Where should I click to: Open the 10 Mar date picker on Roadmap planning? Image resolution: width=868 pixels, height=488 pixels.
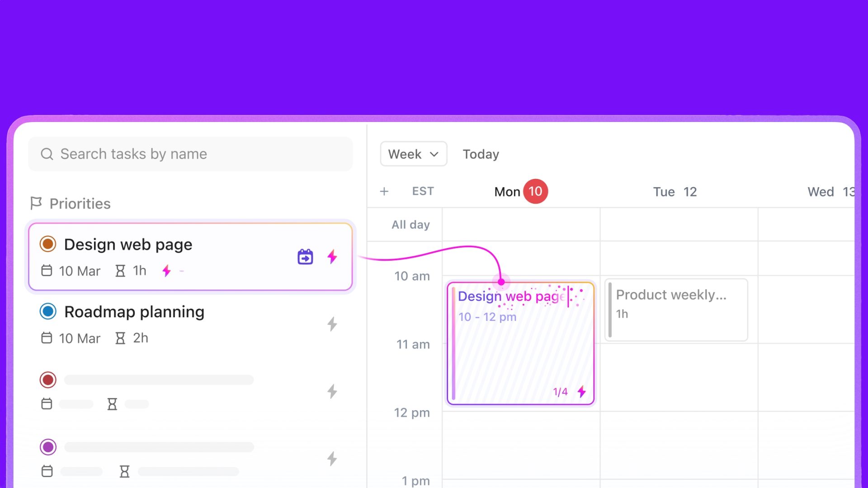coord(71,338)
